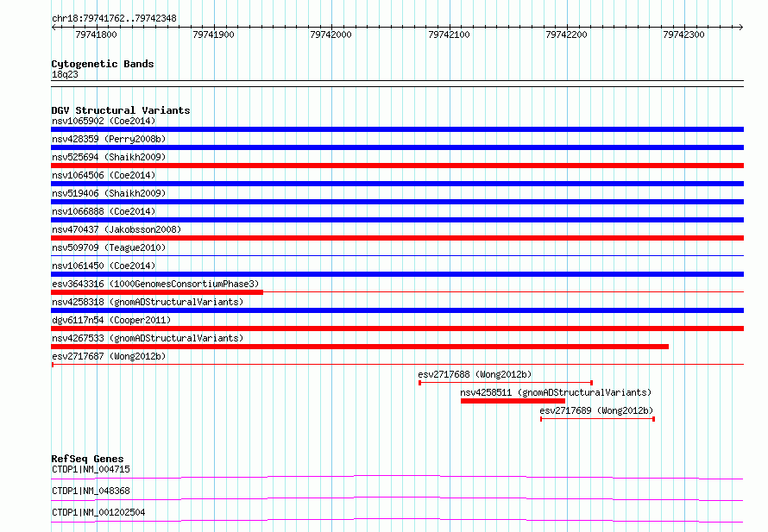768x532 pixels.
Task: Click the chr18:79741762..79742348 region label
Action: (x=114, y=19)
